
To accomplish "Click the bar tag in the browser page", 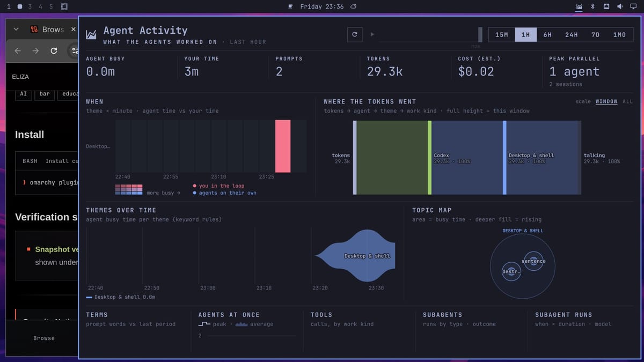I will pos(45,94).
